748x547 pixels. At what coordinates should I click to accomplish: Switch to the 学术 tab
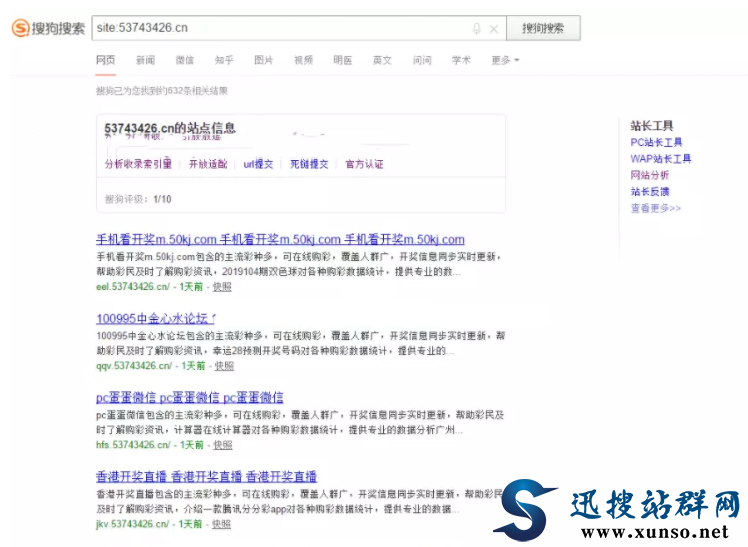point(461,60)
